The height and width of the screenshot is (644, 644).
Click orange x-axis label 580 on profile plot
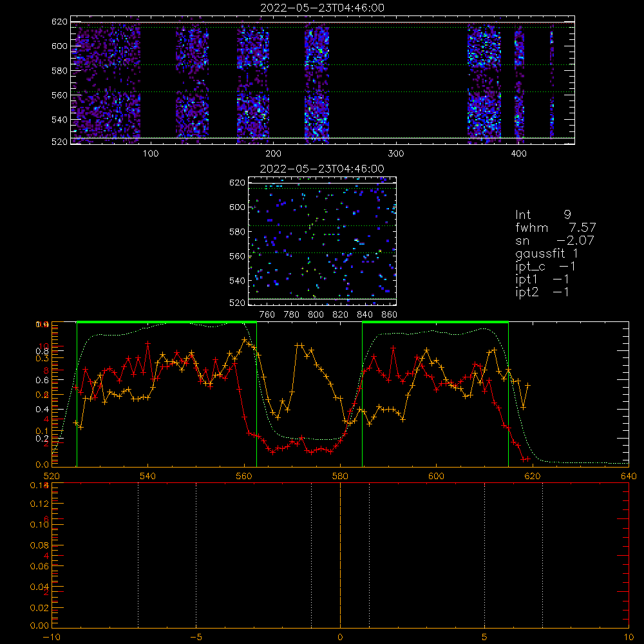coord(340,476)
